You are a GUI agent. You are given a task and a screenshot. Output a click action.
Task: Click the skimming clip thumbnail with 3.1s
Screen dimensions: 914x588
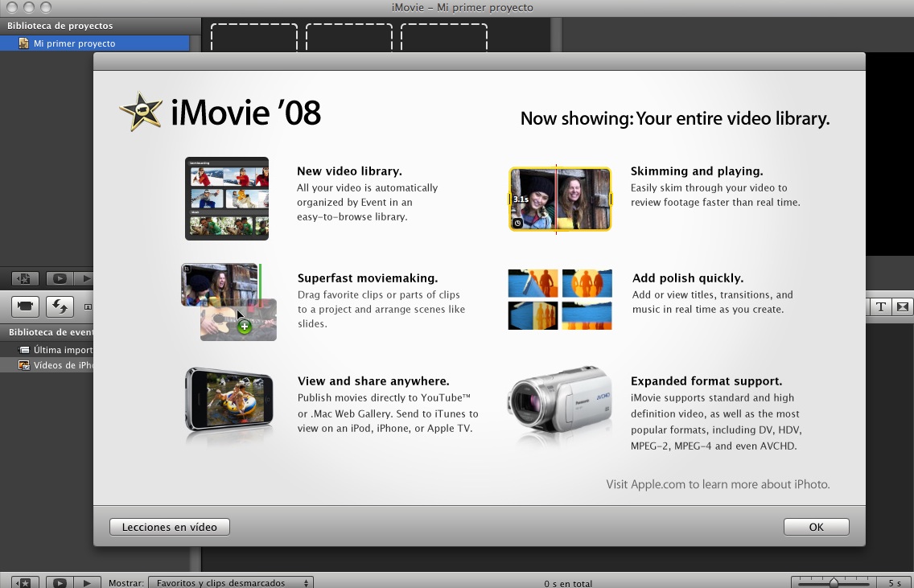560,199
